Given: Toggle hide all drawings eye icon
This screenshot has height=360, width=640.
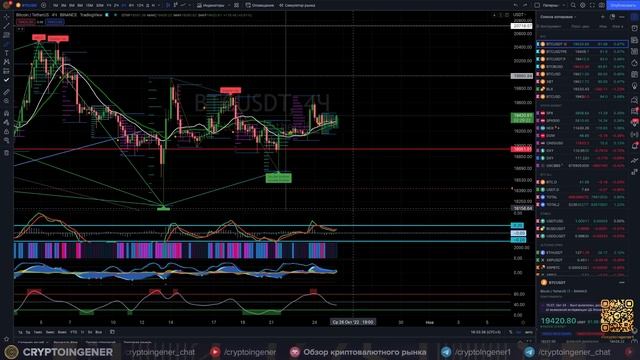Looking at the screenshot, I should 7,140.
